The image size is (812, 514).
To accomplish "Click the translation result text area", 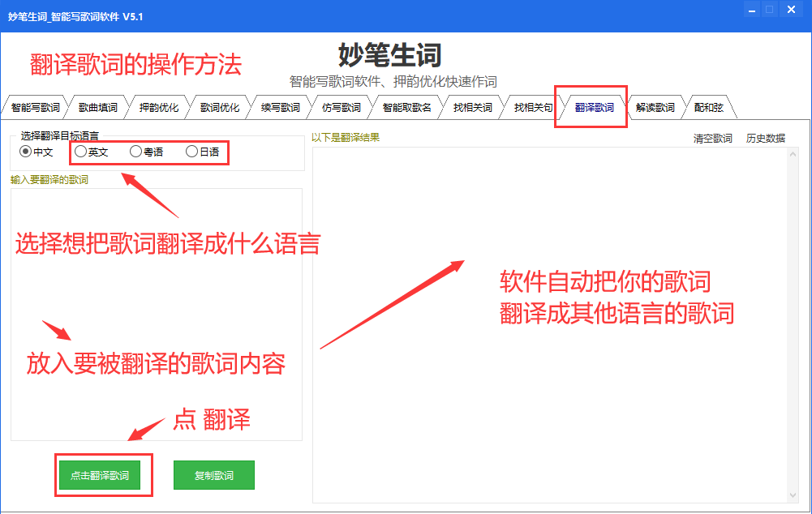I will 550,325.
